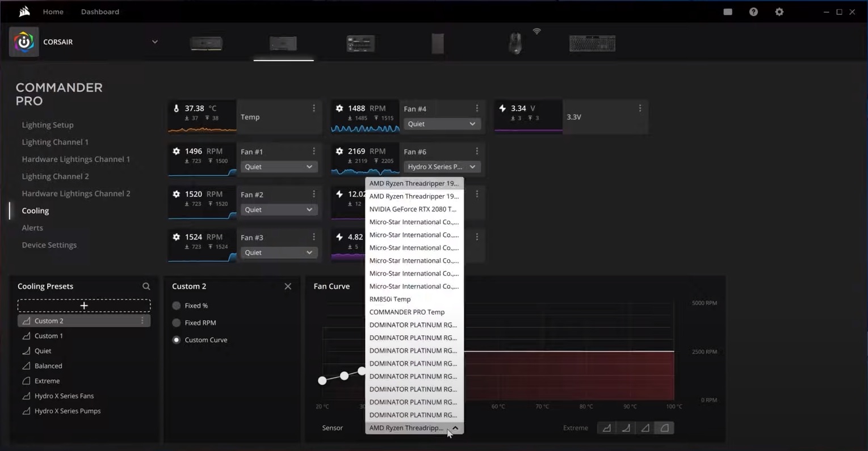Expand the CORSAIR device selector dropdown
Screen dimensions: 868x451
coord(154,41)
